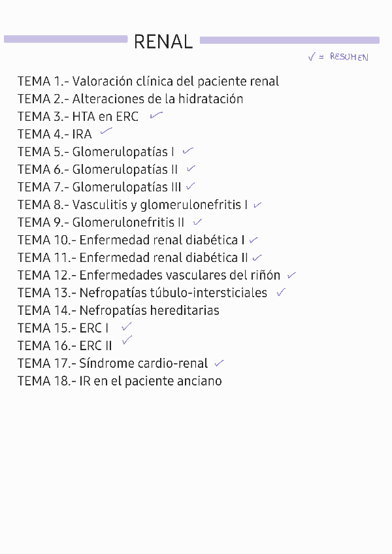The image size is (392, 554).
Task: Click the TEMA 9 Glomerulonefritis II entry
Action: tap(101, 222)
